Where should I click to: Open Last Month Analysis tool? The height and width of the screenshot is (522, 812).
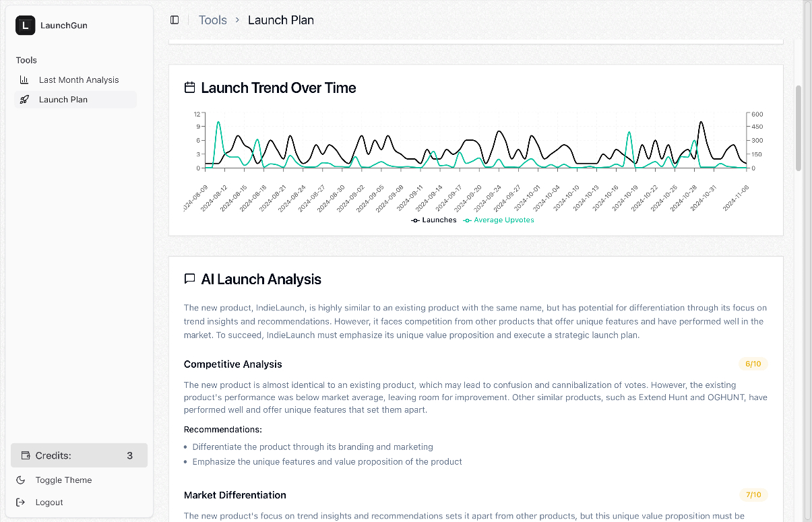[x=75, y=79]
